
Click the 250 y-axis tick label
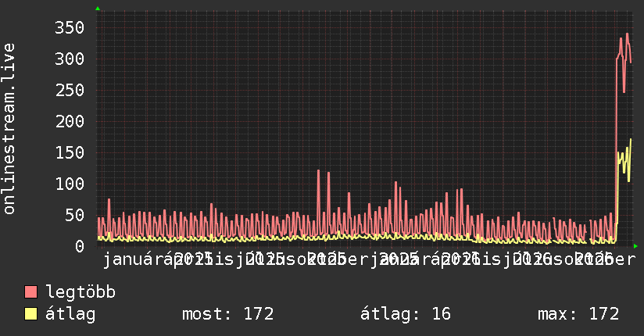[70, 90]
